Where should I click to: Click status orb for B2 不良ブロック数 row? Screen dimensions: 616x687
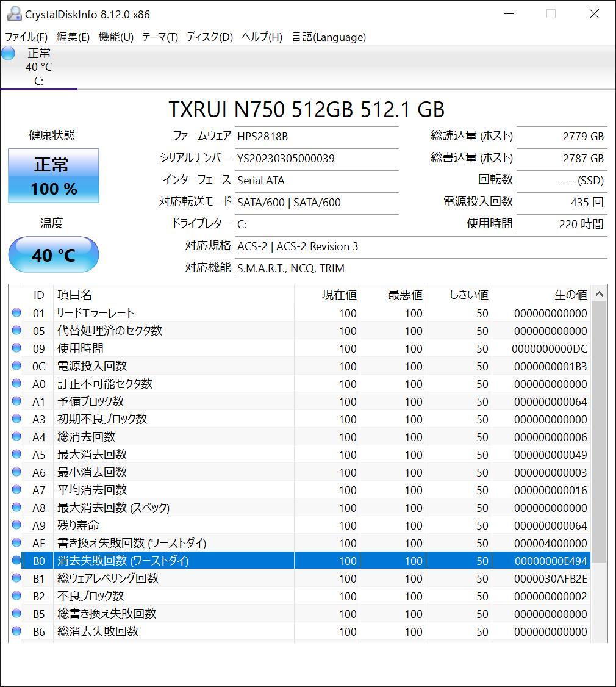[16, 595]
